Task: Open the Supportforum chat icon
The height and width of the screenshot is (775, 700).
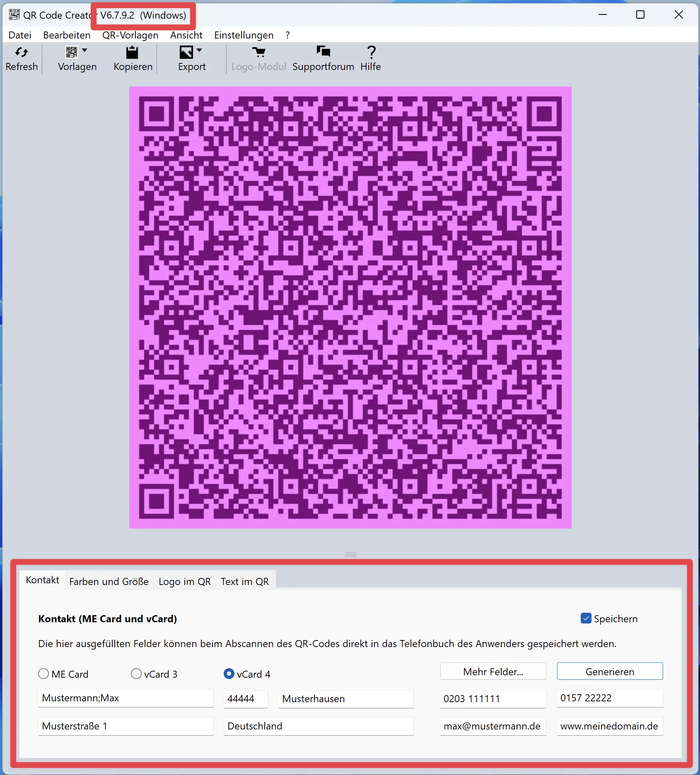Action: coord(323,51)
